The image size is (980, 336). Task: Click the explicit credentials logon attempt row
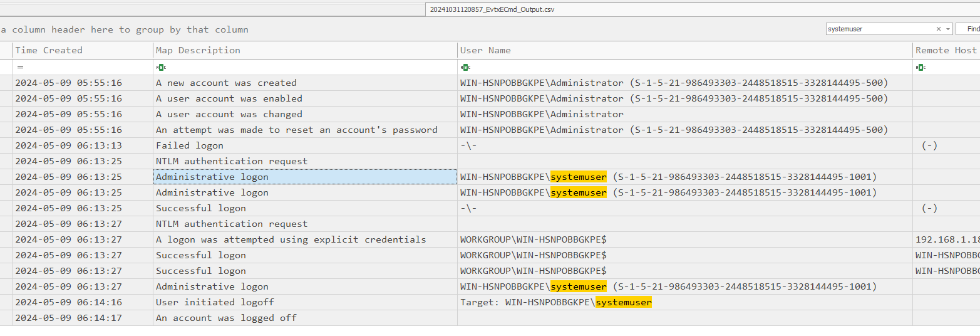click(x=291, y=239)
